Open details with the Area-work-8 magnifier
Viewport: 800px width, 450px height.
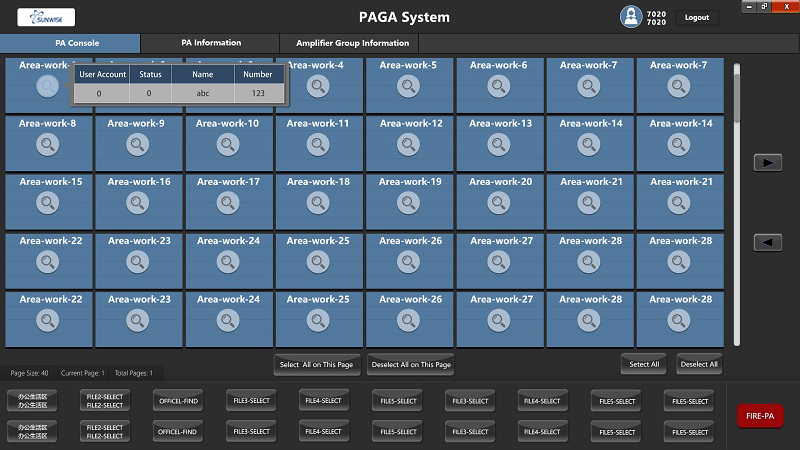(46, 145)
